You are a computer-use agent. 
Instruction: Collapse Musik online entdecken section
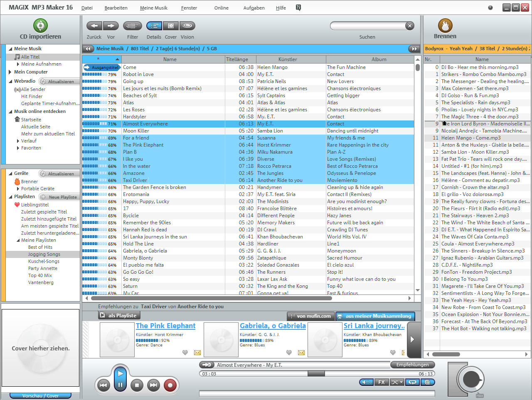coord(10,111)
